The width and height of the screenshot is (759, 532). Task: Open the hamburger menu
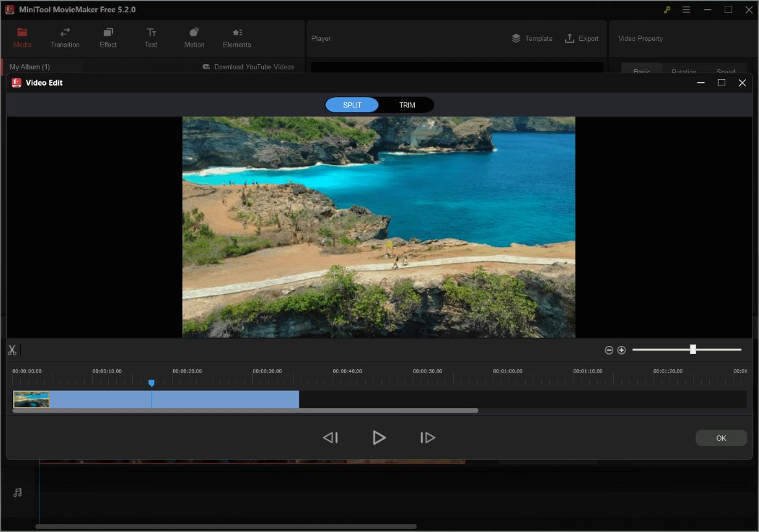(686, 10)
